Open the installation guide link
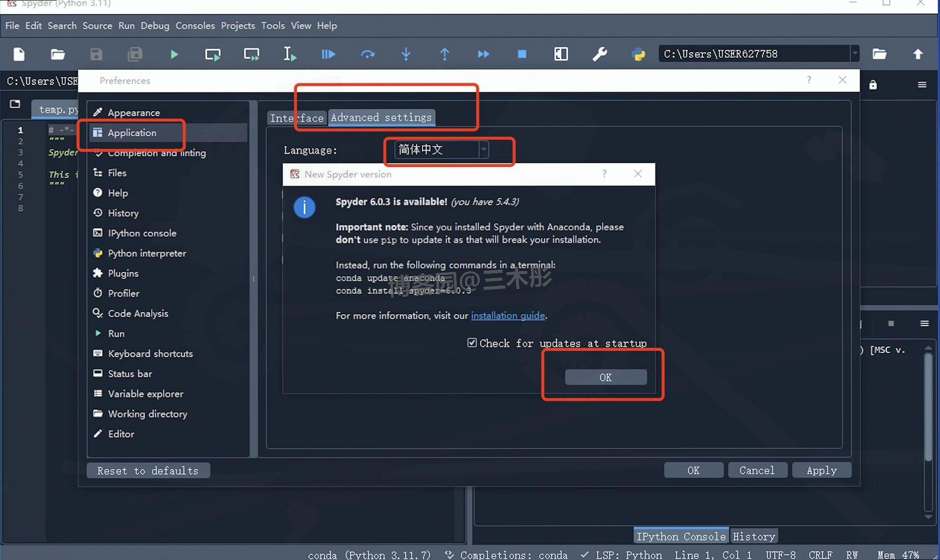940x560 pixels. click(x=507, y=315)
